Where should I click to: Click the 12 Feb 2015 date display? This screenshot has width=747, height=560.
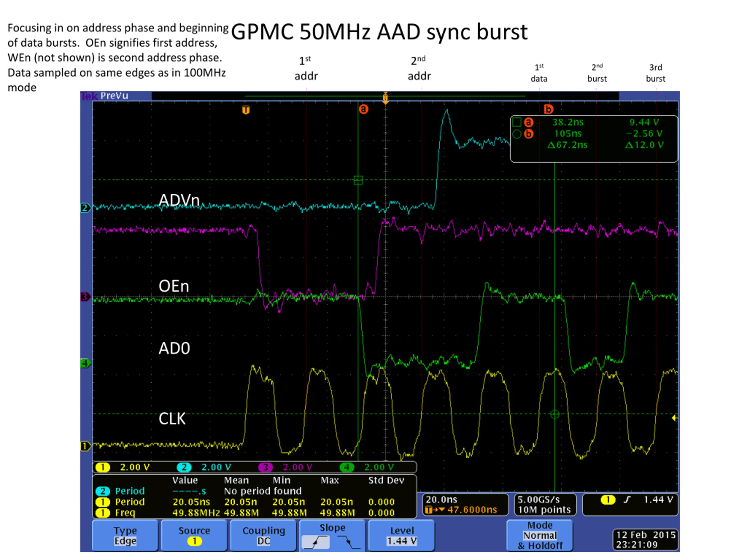click(x=646, y=535)
